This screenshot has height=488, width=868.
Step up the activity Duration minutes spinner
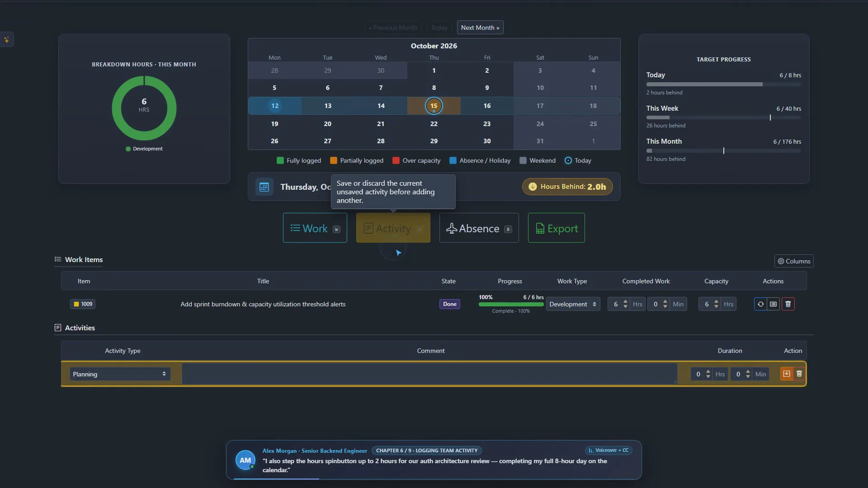[x=748, y=371]
